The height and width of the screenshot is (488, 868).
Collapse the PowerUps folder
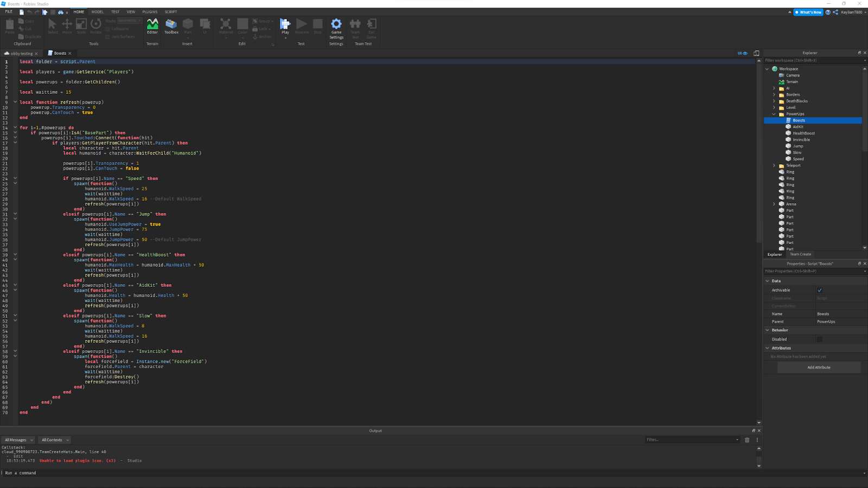(774, 114)
